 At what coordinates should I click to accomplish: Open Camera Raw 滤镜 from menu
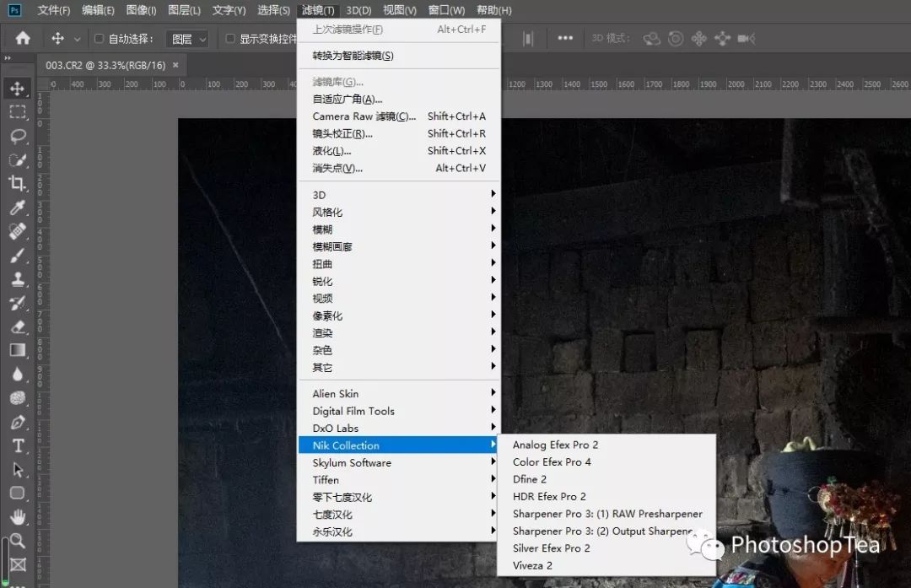click(398, 116)
